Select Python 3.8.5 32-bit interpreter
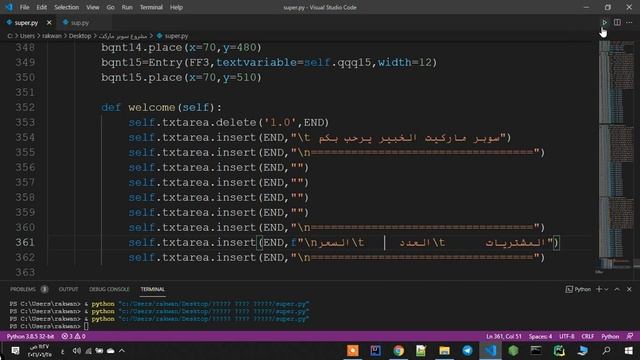 click(30, 336)
